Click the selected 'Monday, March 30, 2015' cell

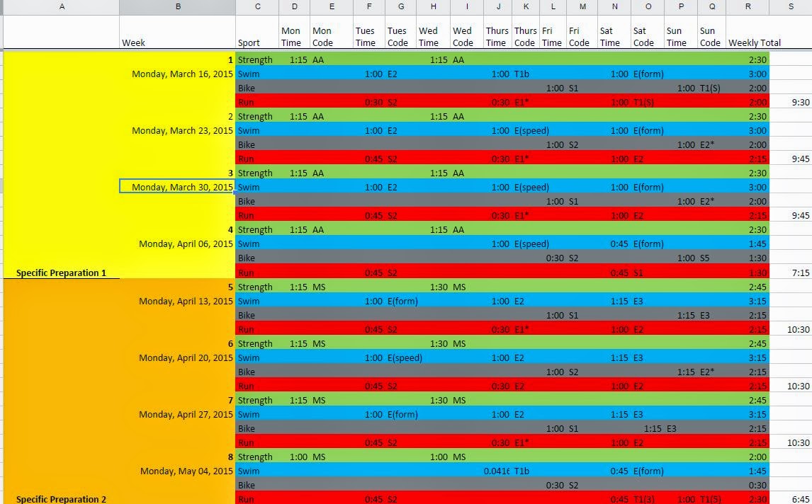[178, 187]
